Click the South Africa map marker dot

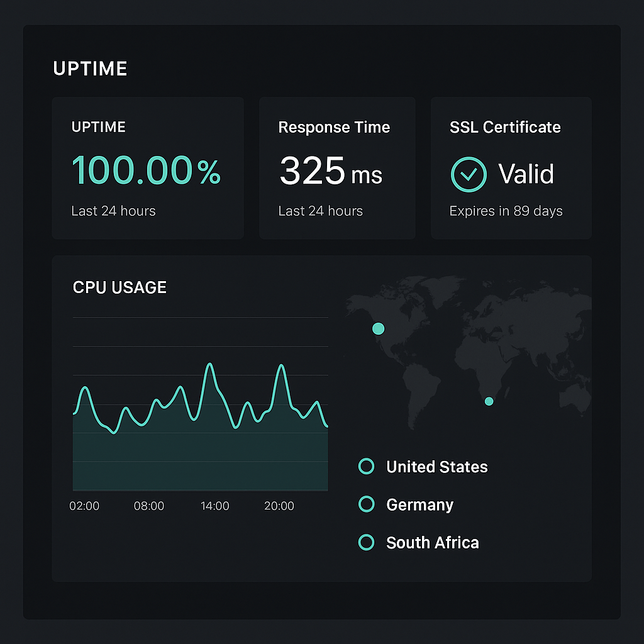[489, 401]
